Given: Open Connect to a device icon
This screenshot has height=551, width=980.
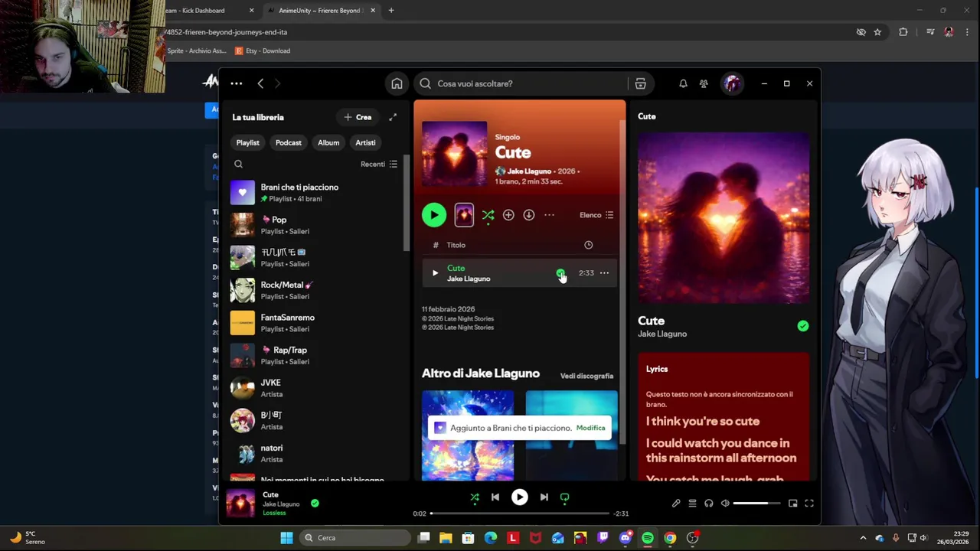Looking at the screenshot, I should (x=708, y=503).
